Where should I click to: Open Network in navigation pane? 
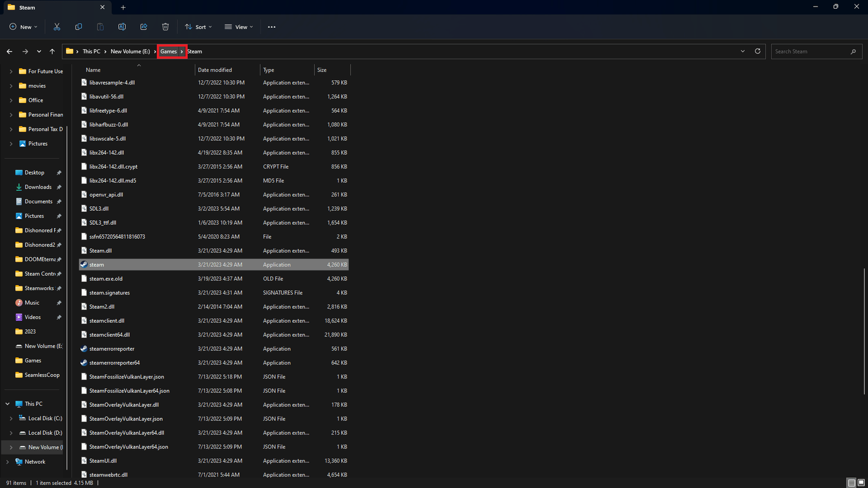(35, 462)
